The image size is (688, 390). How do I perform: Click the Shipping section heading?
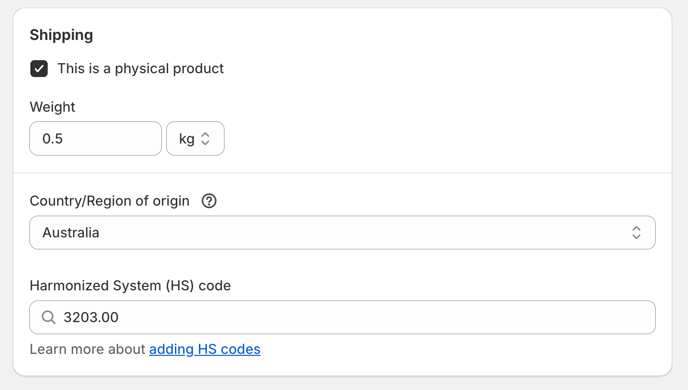click(x=61, y=35)
